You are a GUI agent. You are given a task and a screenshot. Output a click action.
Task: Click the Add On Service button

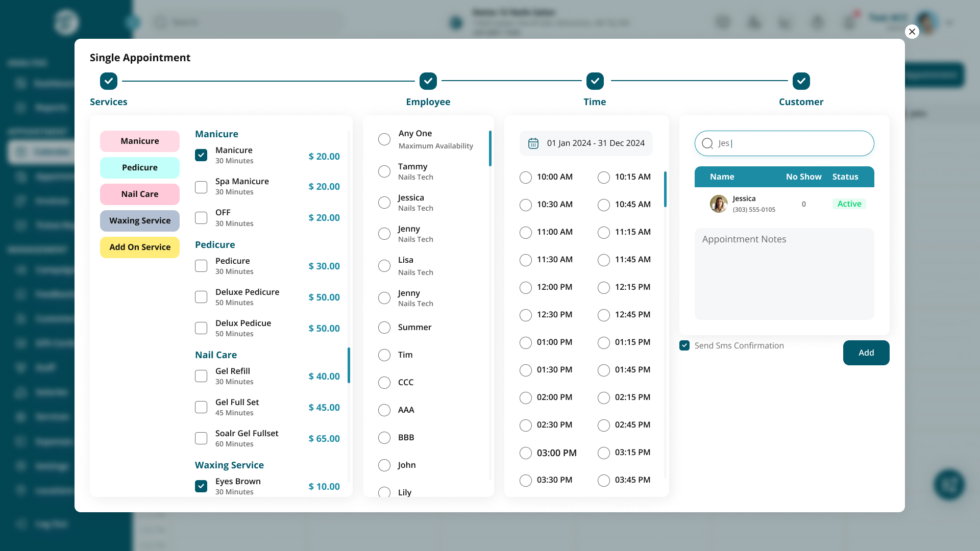point(139,247)
